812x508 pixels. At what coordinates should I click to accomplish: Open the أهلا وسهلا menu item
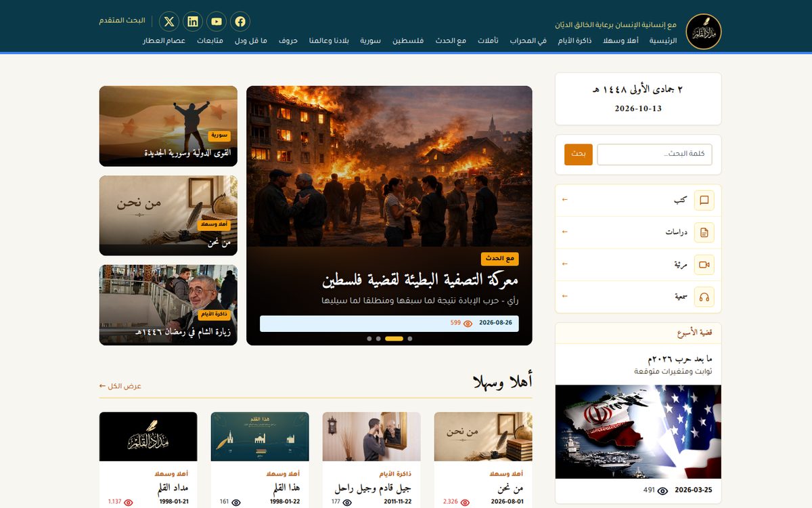point(622,41)
